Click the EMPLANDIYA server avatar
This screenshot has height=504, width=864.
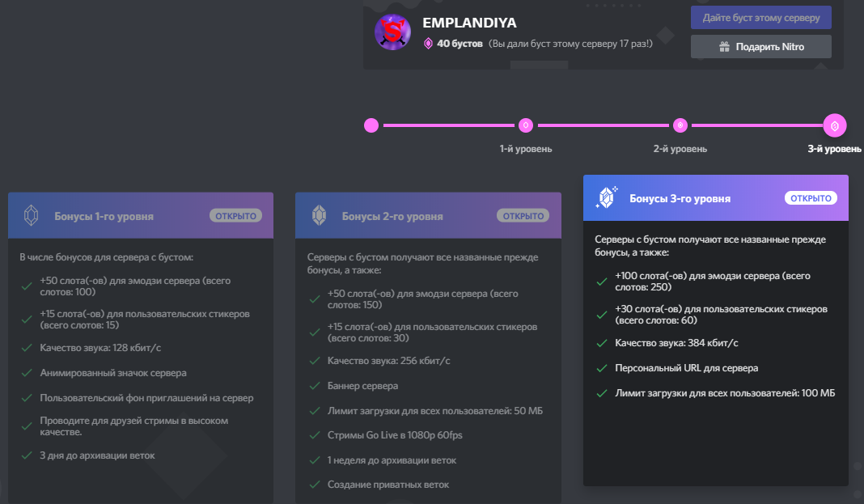[392, 32]
